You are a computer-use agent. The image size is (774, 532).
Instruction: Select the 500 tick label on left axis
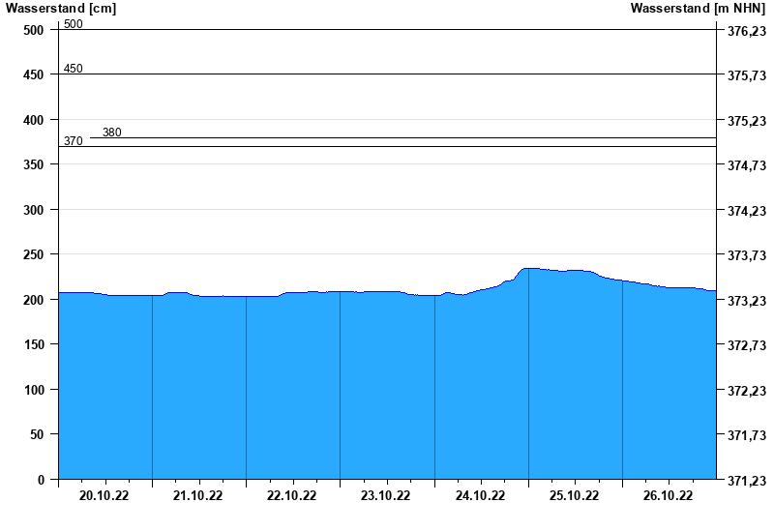pyautogui.click(x=34, y=30)
